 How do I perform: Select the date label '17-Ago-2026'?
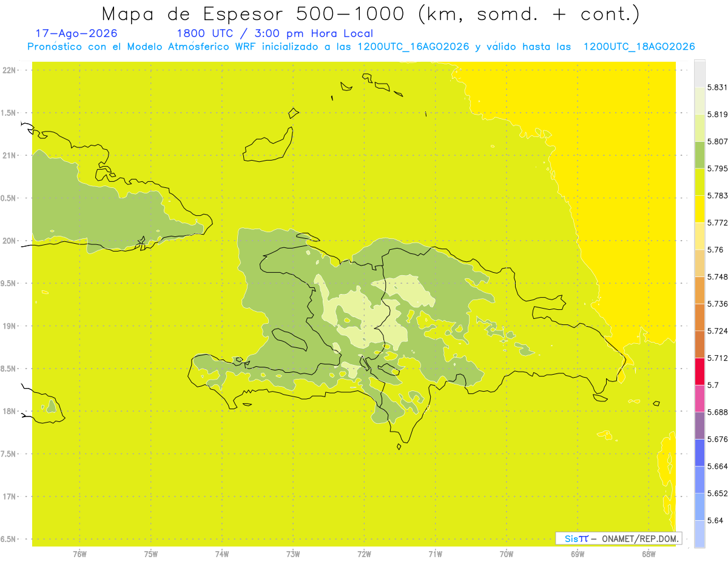(x=76, y=34)
